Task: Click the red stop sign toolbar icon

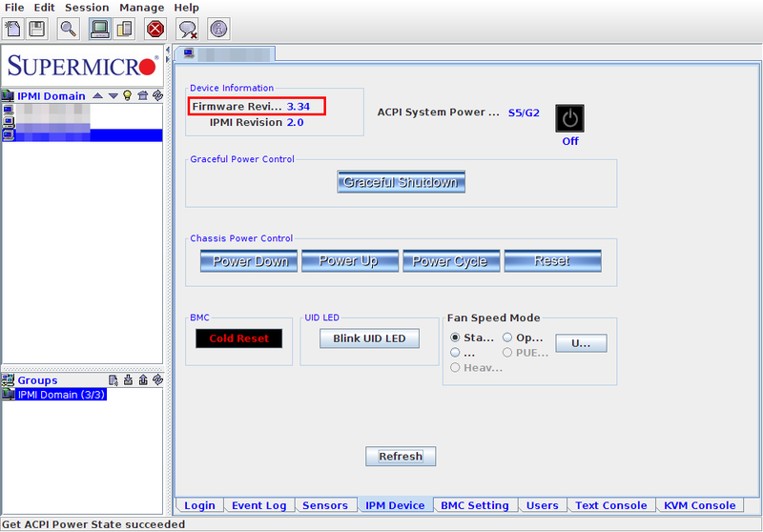Action: click(x=155, y=29)
